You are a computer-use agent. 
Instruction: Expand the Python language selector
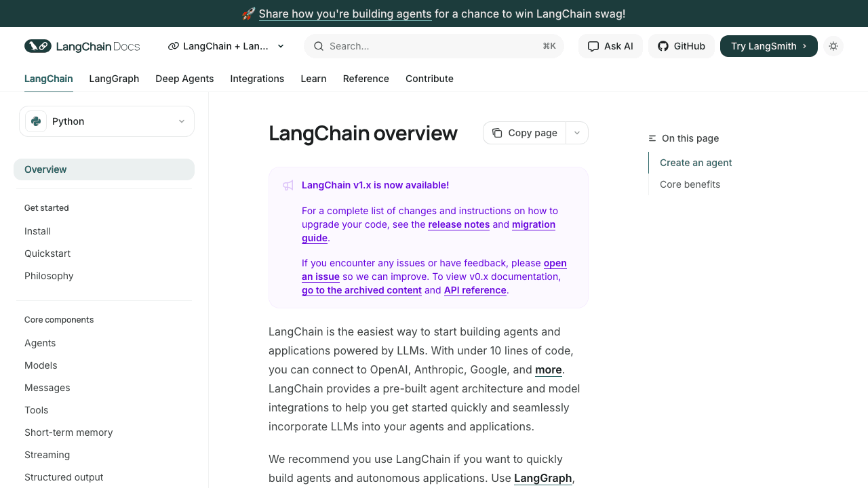pos(181,121)
